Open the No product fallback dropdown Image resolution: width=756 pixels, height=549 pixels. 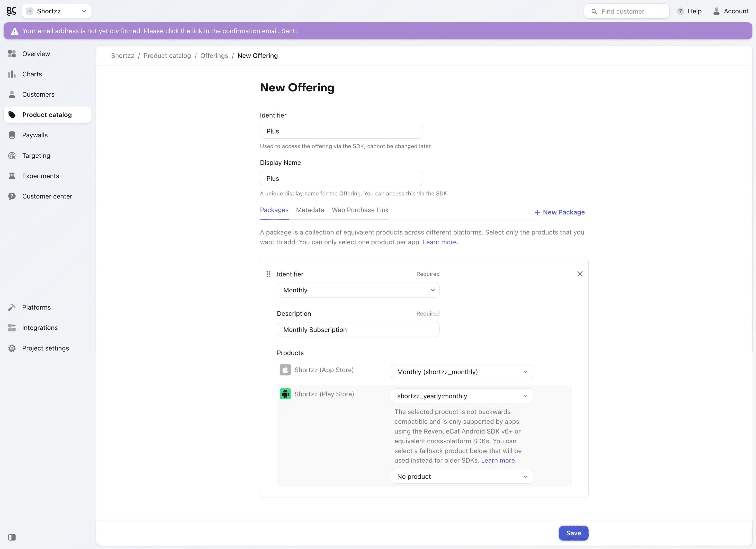point(462,476)
